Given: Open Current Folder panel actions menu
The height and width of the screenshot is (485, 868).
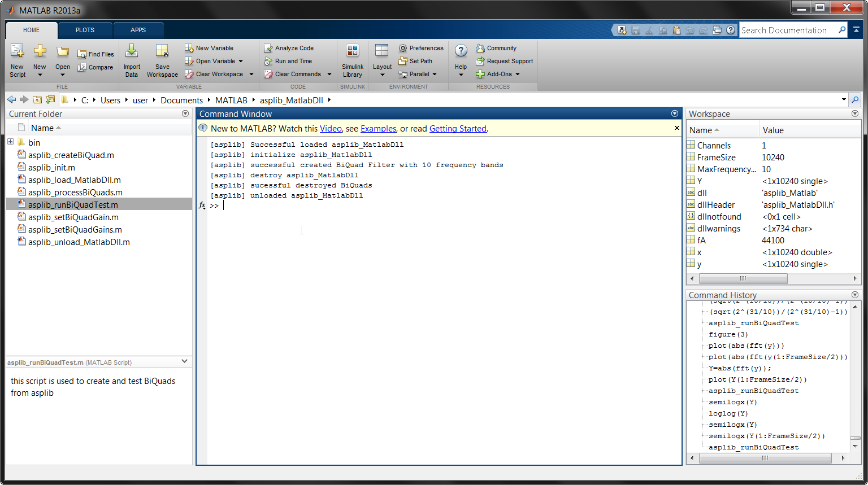Looking at the screenshot, I should tap(185, 113).
